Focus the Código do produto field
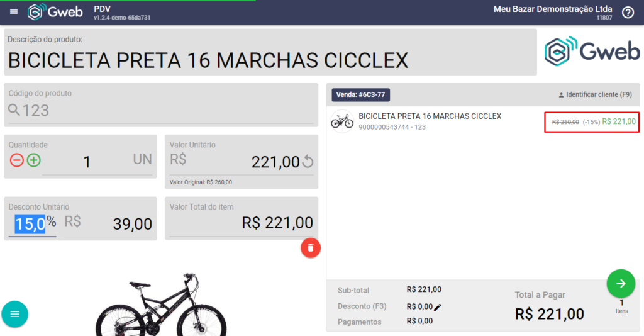644x336 pixels. pos(161,111)
